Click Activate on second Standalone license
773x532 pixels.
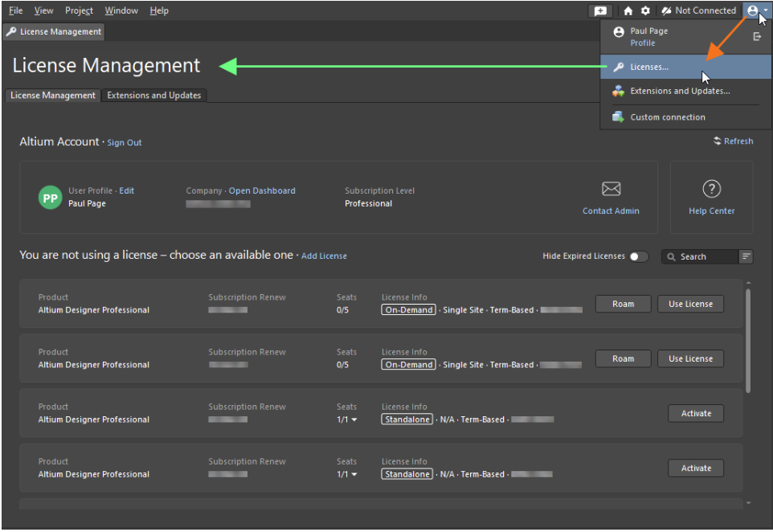[x=696, y=469]
